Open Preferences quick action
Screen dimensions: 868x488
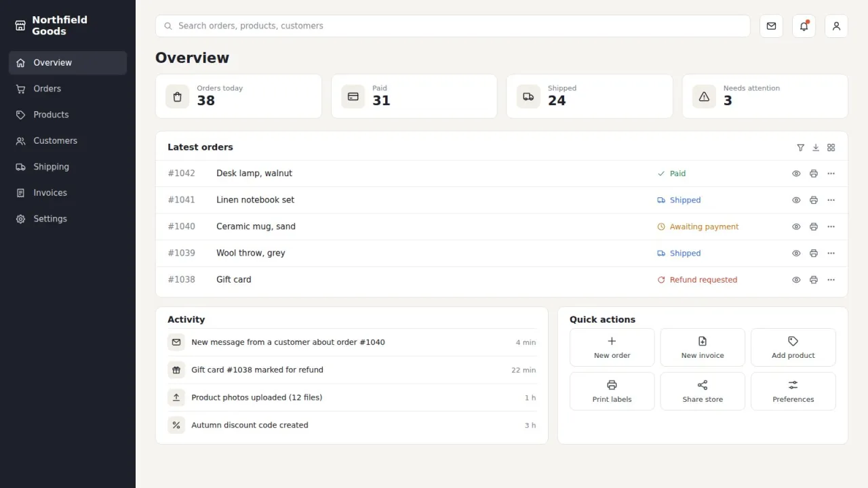(793, 391)
